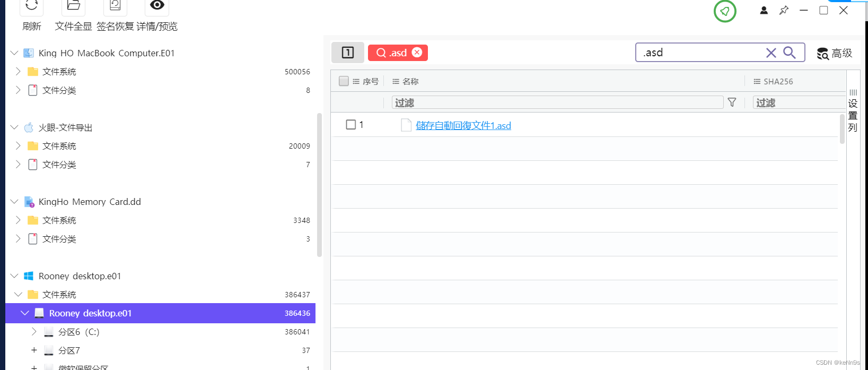Expand 文件系统 with count 3348
Image resolution: width=868 pixels, height=370 pixels.
18,220
